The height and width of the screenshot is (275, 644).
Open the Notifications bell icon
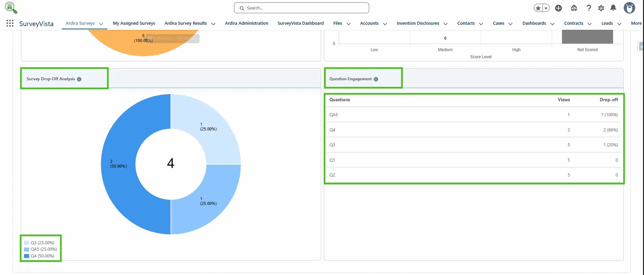click(613, 8)
